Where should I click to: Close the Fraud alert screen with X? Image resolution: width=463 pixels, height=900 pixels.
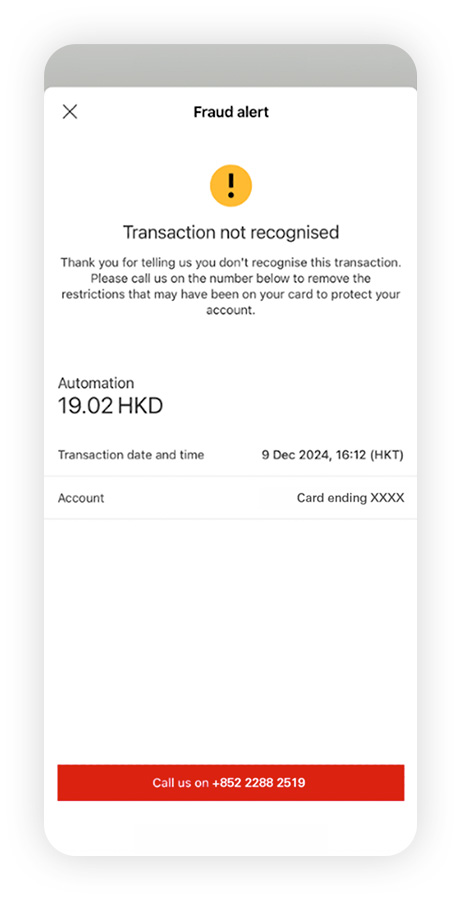(x=69, y=111)
